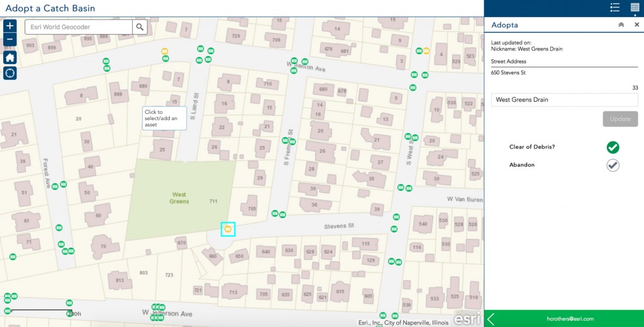Click the Esri logo on the map
The image size is (644, 327).
coord(468,318)
